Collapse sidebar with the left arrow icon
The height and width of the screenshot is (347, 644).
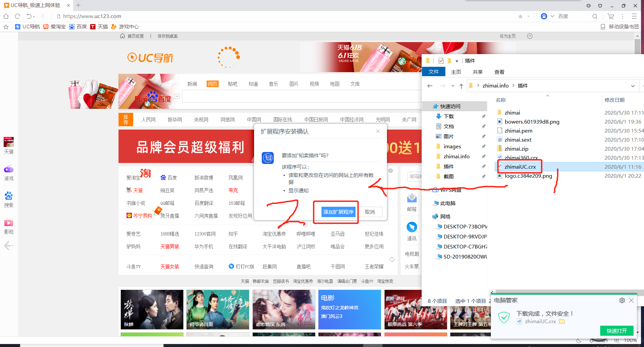tap(8, 246)
